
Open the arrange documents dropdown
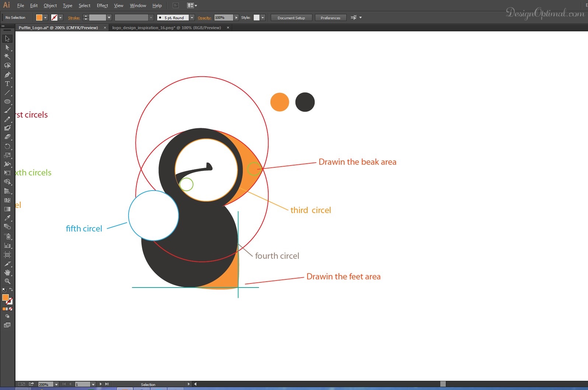tap(192, 6)
